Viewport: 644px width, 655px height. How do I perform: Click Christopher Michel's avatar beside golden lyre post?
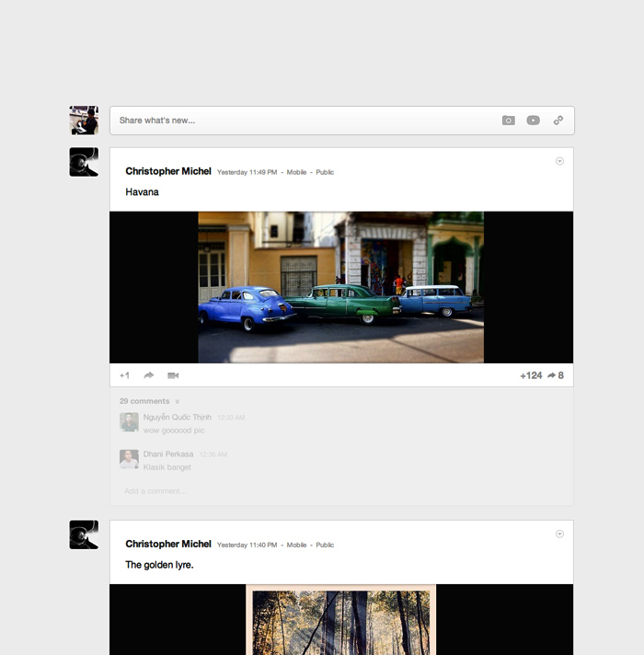[x=84, y=534]
